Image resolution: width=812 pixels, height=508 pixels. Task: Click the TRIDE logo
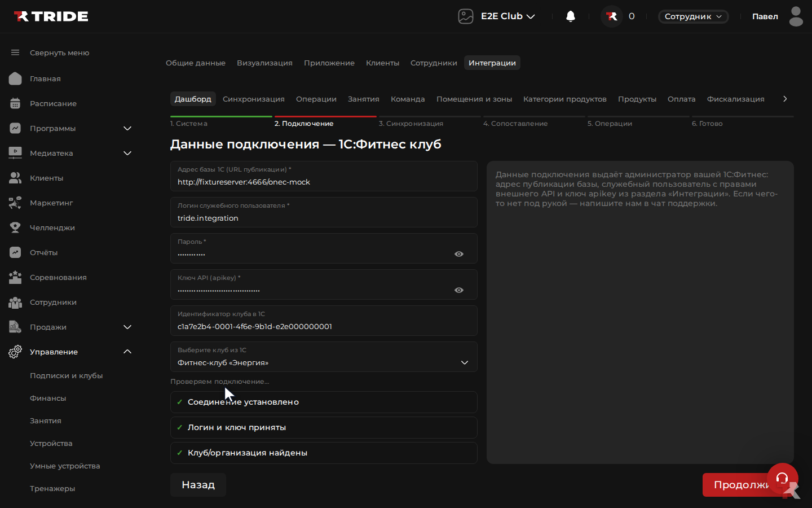(x=51, y=16)
